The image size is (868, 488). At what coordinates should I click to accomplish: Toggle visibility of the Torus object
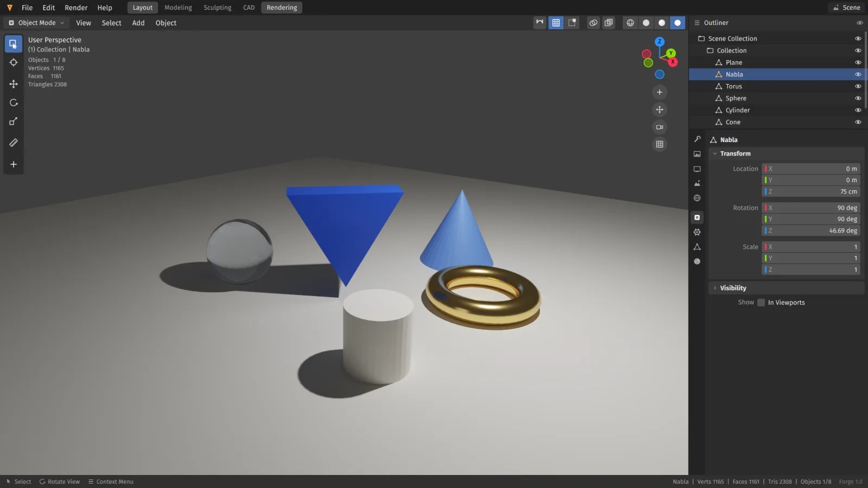[858, 86]
